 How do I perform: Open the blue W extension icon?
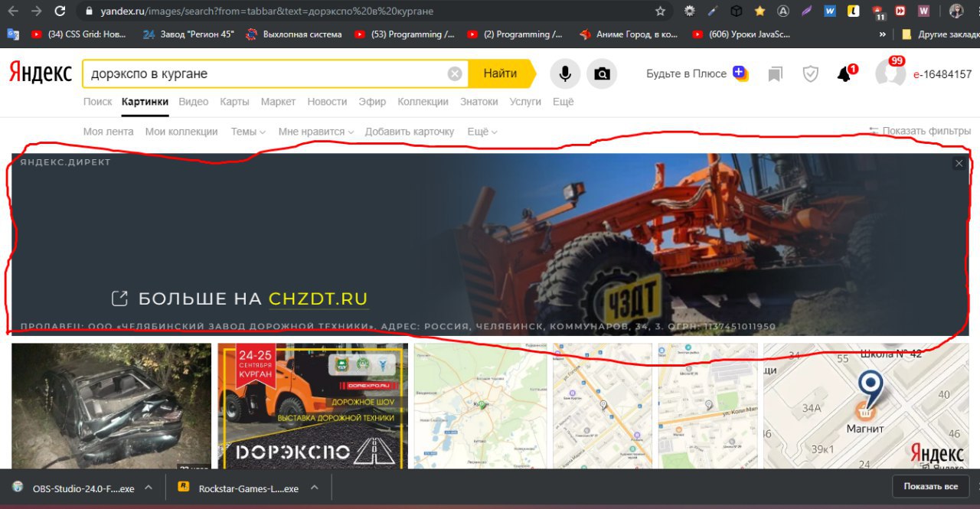tap(830, 11)
